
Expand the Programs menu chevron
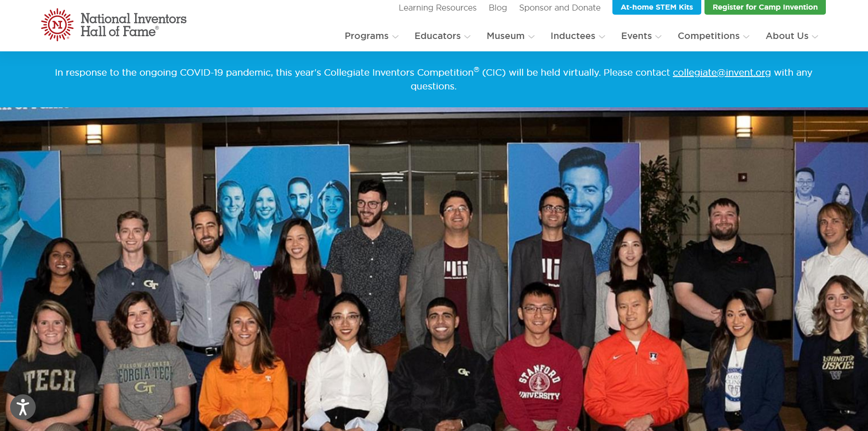pos(396,37)
